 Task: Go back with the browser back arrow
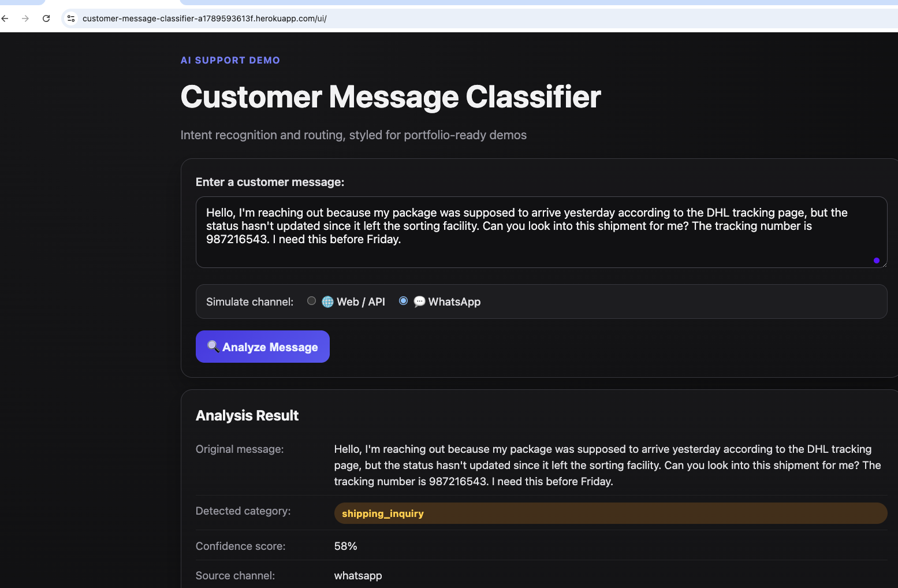tap(5, 18)
